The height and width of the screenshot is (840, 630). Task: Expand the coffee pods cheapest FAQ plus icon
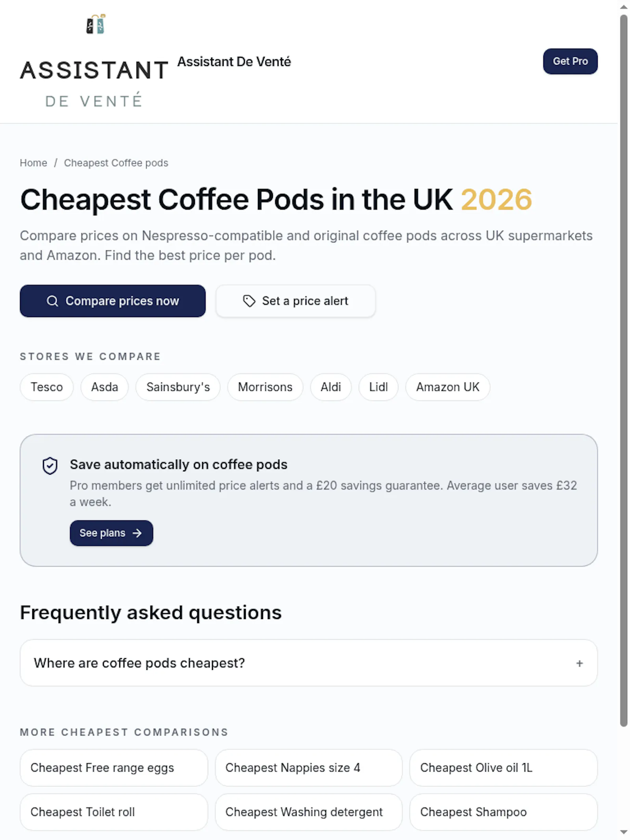point(579,663)
